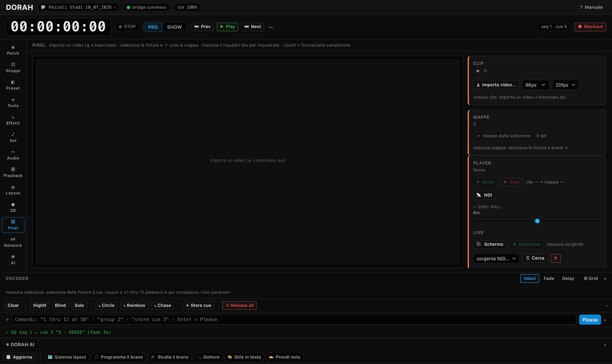
Task: Go to next cue with Next
Action: [x=253, y=27]
